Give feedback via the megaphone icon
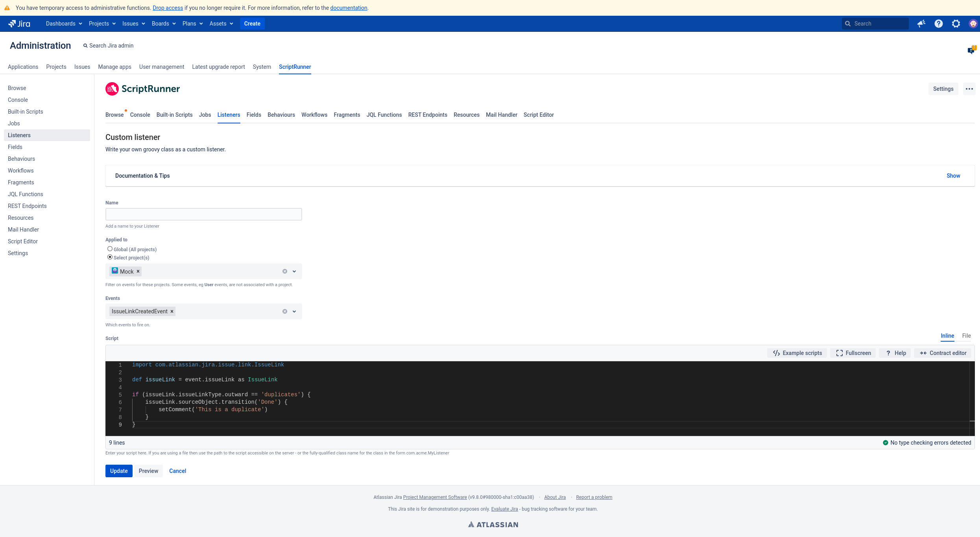The image size is (980, 537). [x=921, y=24]
